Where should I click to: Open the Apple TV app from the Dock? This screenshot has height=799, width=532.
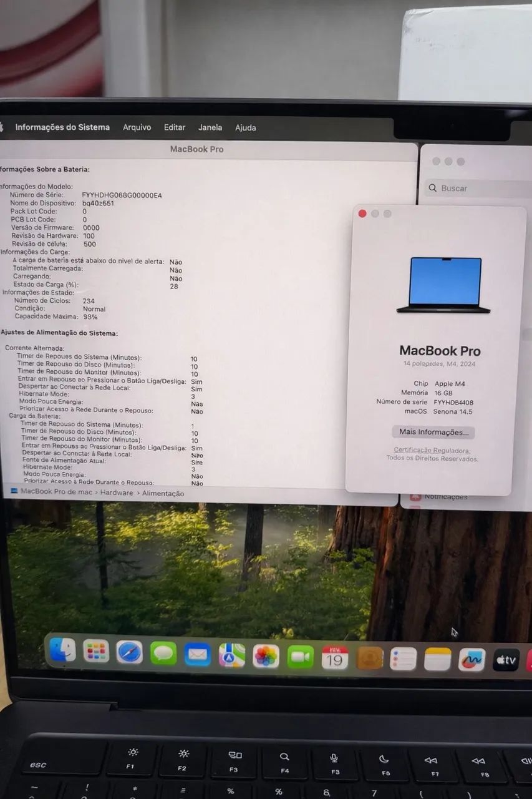click(x=506, y=660)
